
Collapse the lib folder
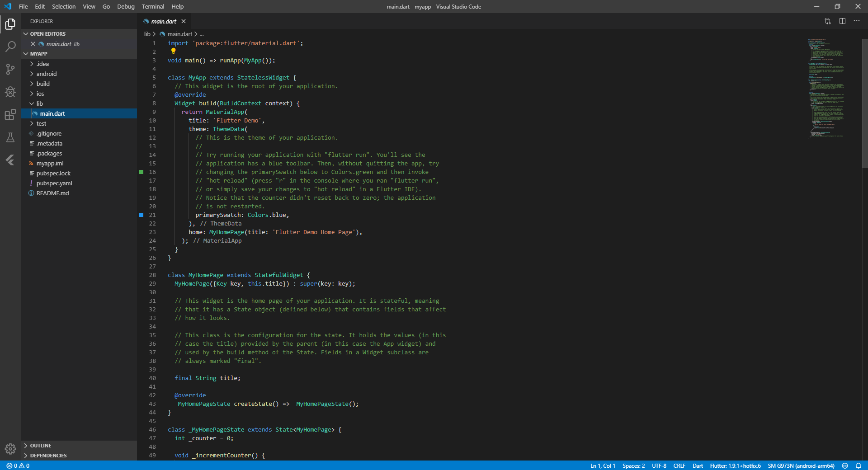point(79,103)
